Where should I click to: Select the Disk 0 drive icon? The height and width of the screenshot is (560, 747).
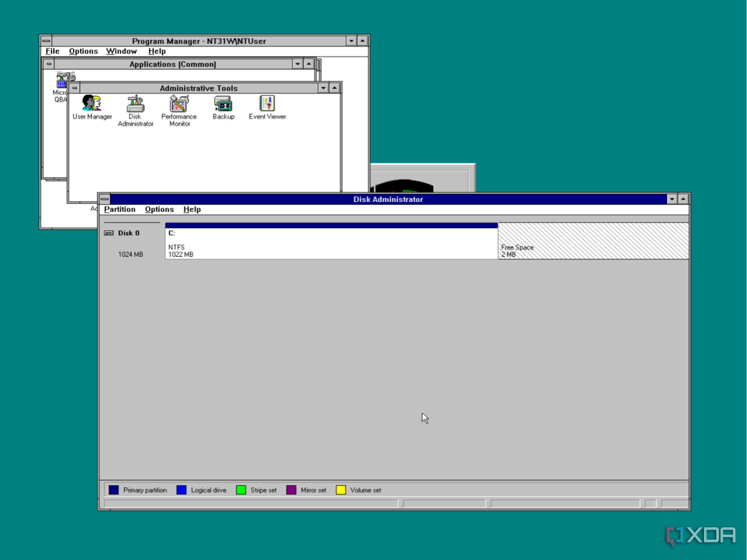(x=108, y=233)
